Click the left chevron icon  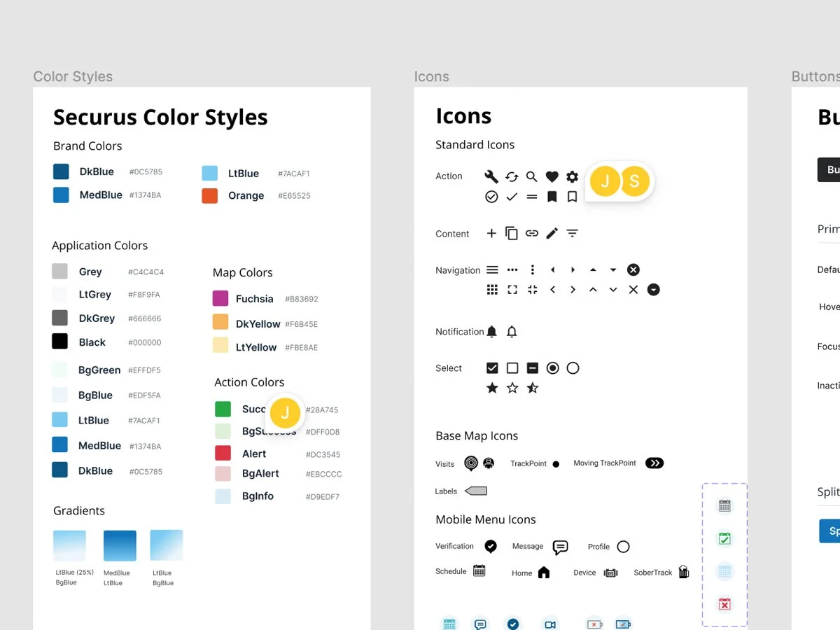coord(552,289)
